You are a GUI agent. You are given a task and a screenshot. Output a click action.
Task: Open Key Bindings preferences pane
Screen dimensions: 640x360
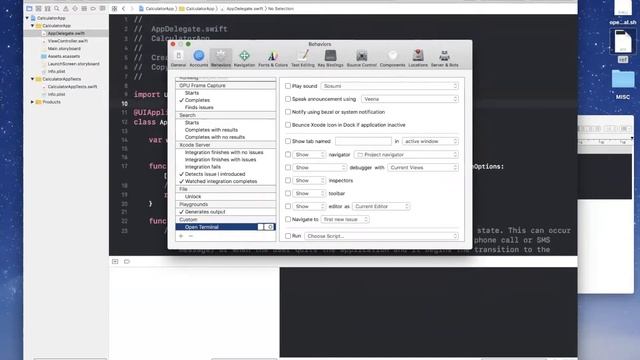[330, 58]
